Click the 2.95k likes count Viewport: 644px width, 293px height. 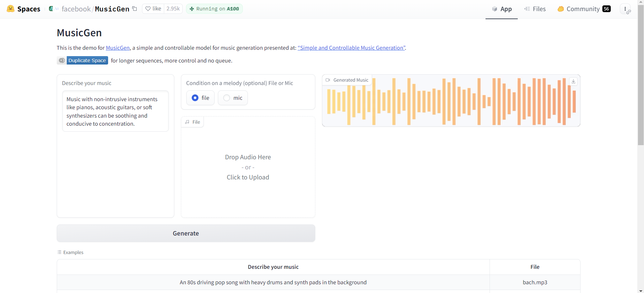tap(173, 9)
